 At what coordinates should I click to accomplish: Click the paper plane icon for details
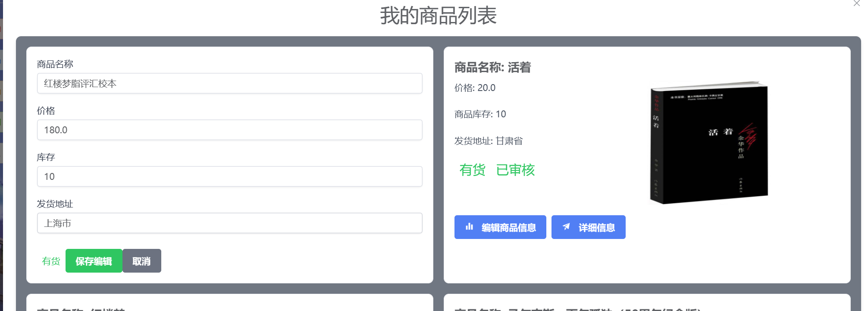(566, 227)
